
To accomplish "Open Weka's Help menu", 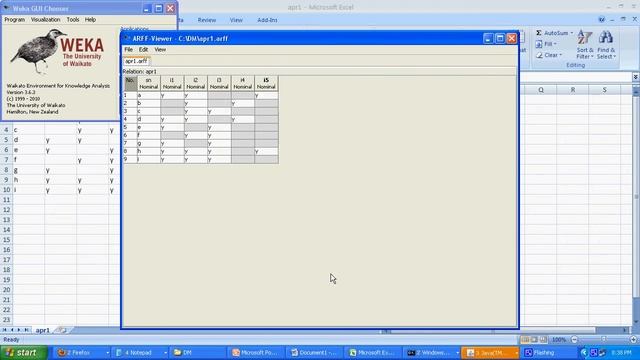I will pos(90,20).
